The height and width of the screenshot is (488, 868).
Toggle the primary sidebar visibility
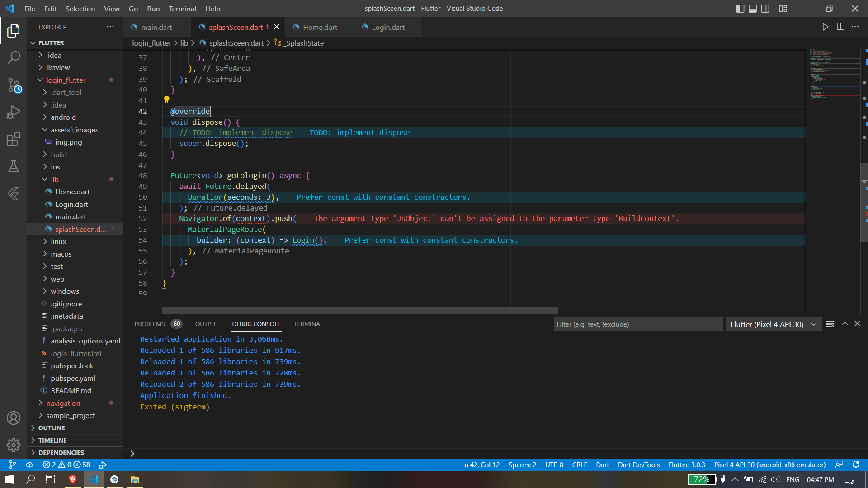click(740, 8)
